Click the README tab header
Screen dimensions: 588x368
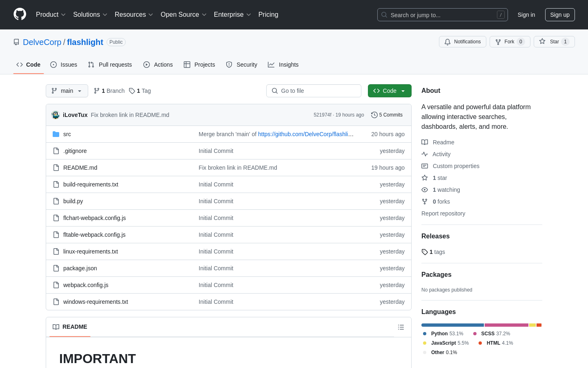point(70,327)
